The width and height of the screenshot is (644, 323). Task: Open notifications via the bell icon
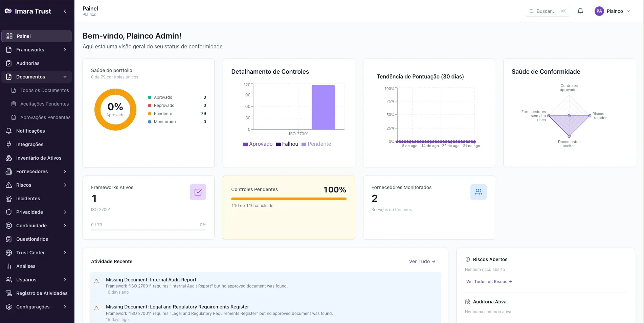(x=580, y=11)
